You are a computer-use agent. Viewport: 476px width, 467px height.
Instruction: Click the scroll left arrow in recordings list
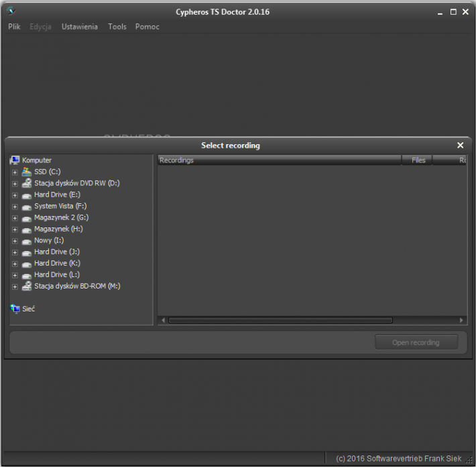[x=164, y=320]
